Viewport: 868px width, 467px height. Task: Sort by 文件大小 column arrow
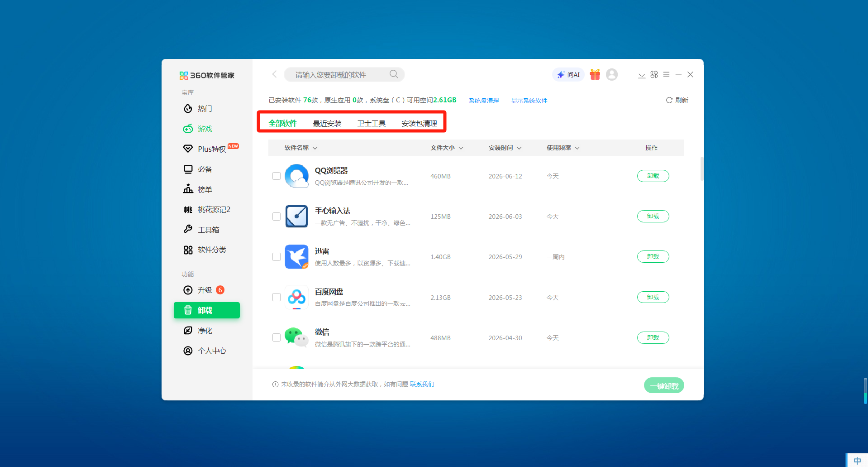(461, 148)
